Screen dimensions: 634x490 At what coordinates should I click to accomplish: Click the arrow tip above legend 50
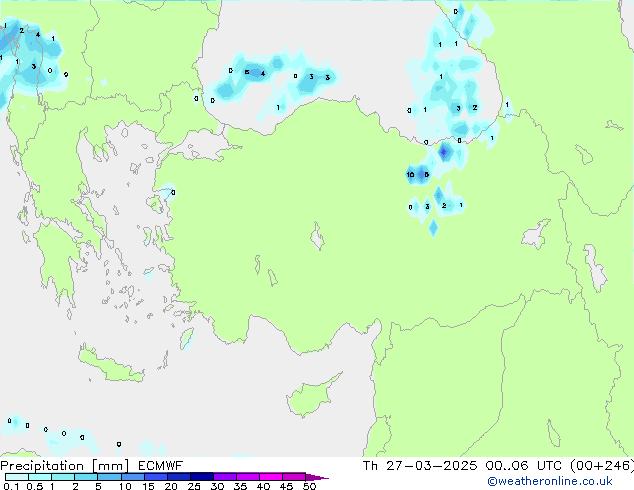(x=318, y=477)
